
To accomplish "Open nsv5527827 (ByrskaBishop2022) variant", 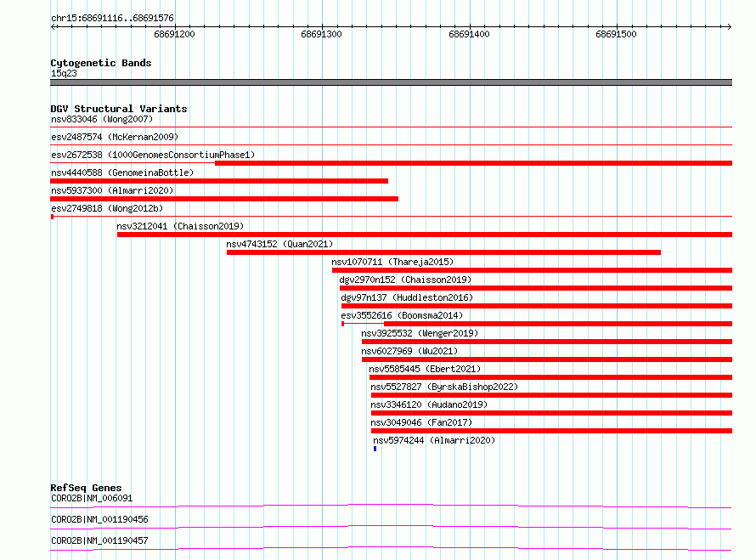I will 444,387.
